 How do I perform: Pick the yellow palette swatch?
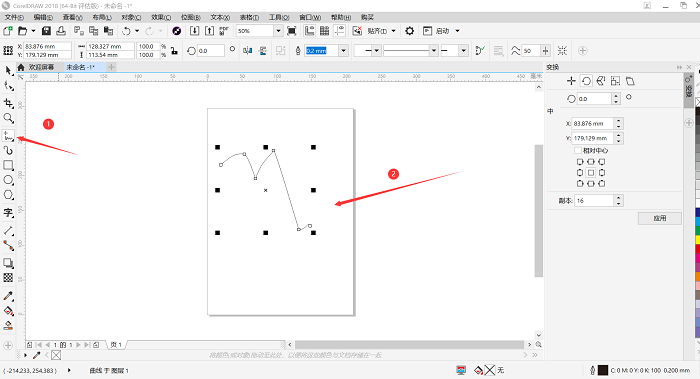(697, 240)
